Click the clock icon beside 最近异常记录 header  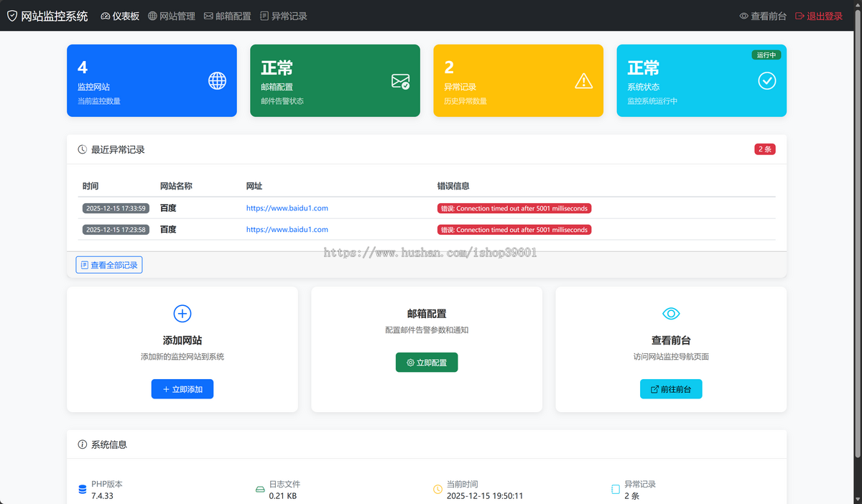pyautogui.click(x=81, y=149)
